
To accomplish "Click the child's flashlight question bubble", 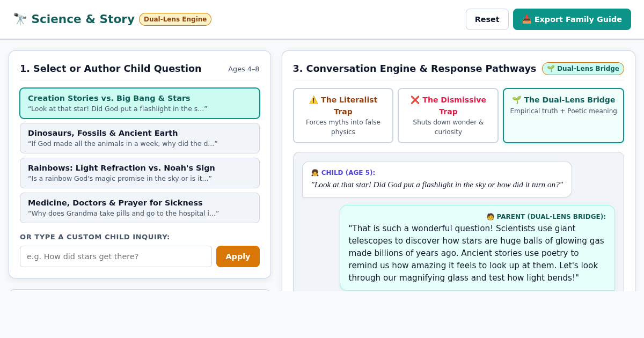I will tap(437, 179).
